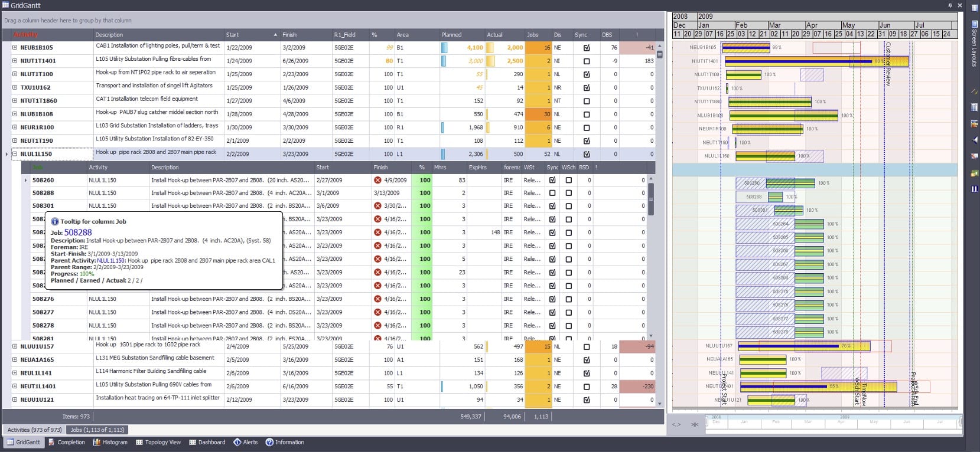980x452 pixels.
Task: Uncheck Sync checkbox for NEUB1B105 row
Action: 586,48
